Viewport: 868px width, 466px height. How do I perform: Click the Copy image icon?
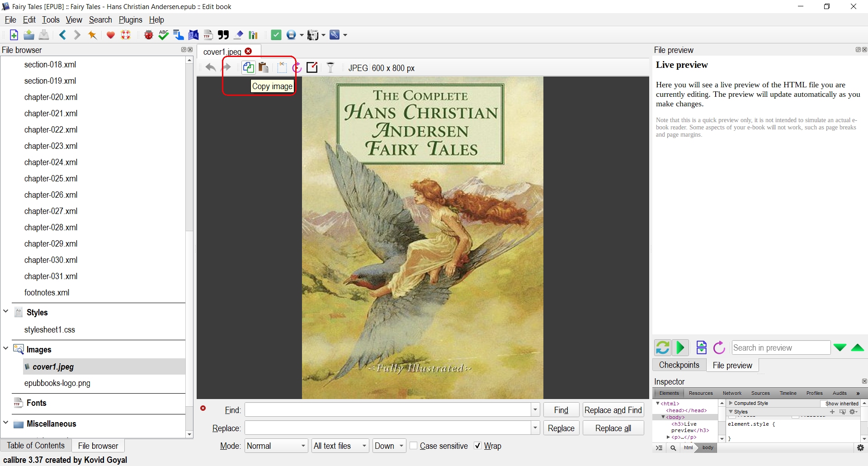point(248,68)
